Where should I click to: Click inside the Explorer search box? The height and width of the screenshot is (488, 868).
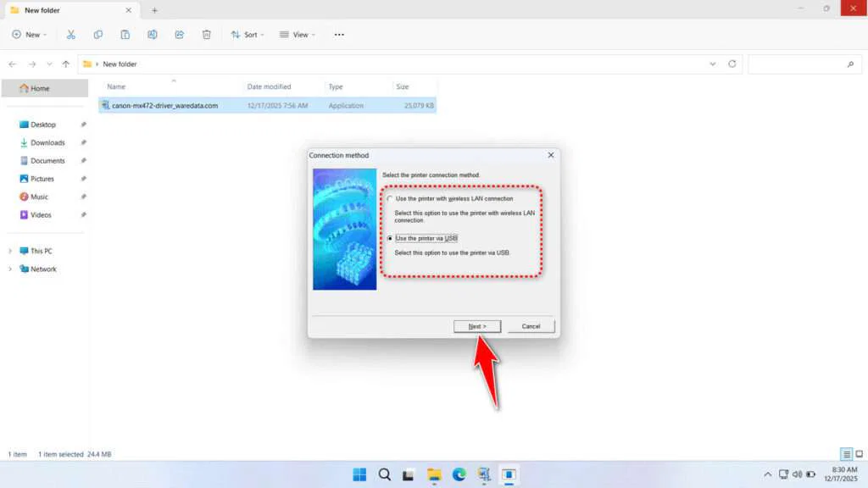(x=804, y=64)
